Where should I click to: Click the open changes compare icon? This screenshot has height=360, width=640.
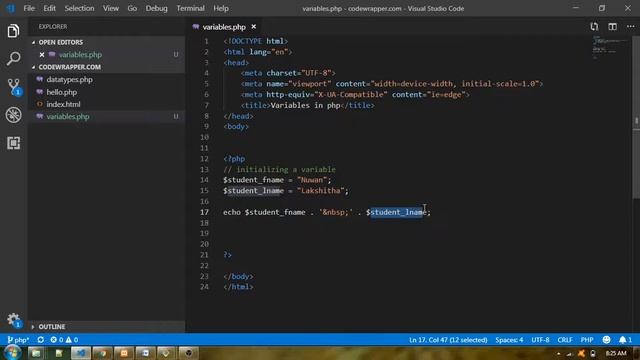click(x=594, y=27)
